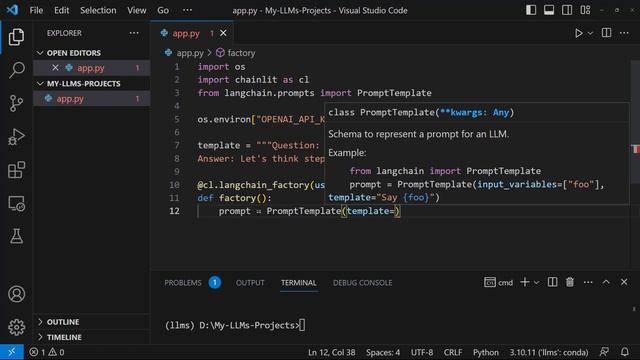Open the Testing beaker view

pos(16,236)
